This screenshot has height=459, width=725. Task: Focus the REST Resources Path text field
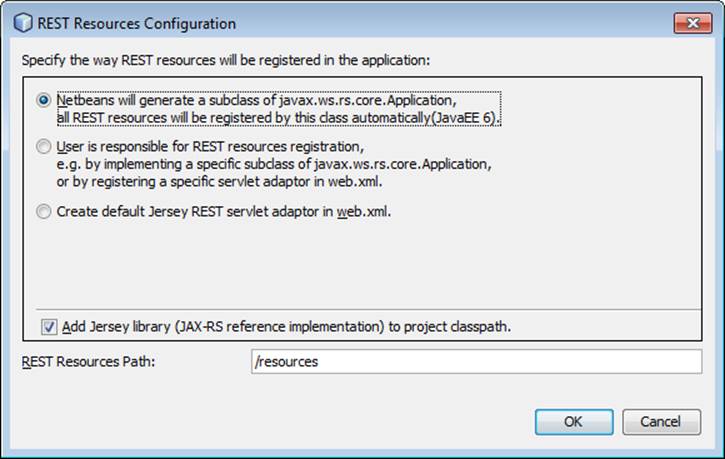pyautogui.click(x=476, y=361)
